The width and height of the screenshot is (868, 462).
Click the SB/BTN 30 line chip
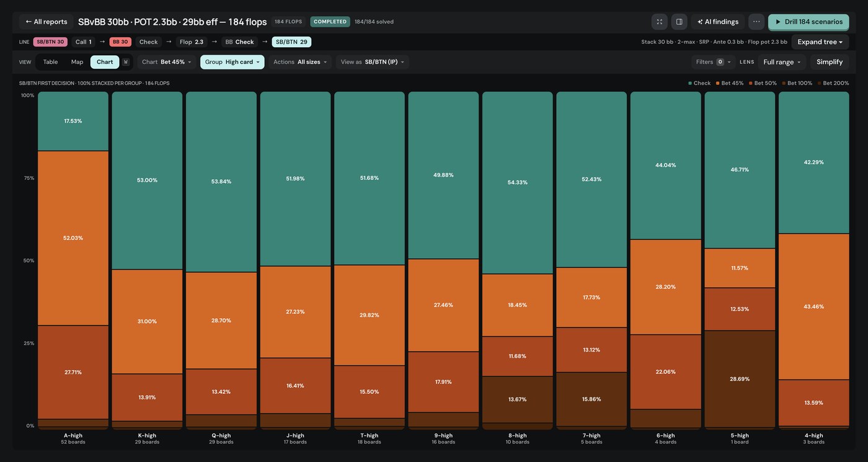pyautogui.click(x=50, y=42)
